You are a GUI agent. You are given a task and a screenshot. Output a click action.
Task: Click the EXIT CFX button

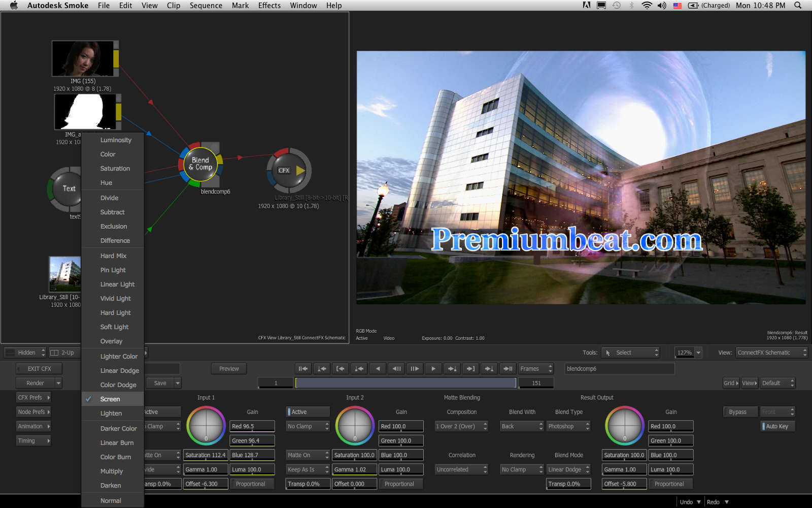[x=39, y=369]
